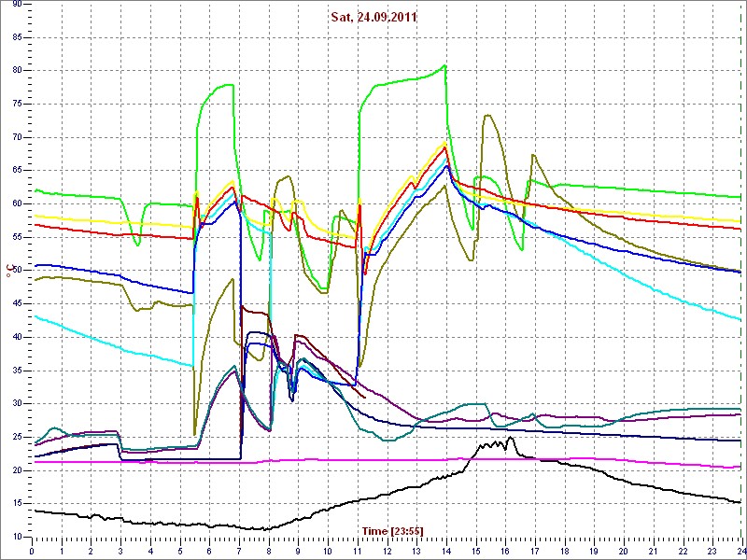This screenshot has width=747, height=560.
Task: Click hour 2 on the time axis
Action: point(91,551)
